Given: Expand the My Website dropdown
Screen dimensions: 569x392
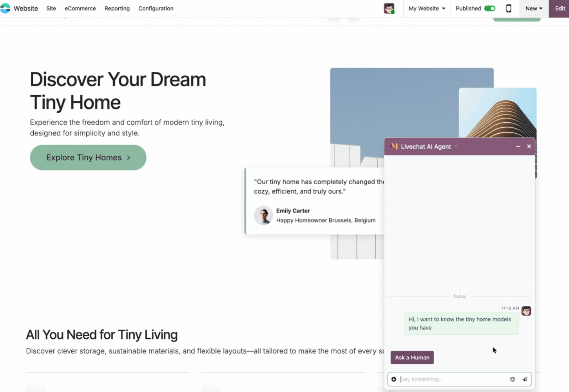Looking at the screenshot, I should (427, 8).
